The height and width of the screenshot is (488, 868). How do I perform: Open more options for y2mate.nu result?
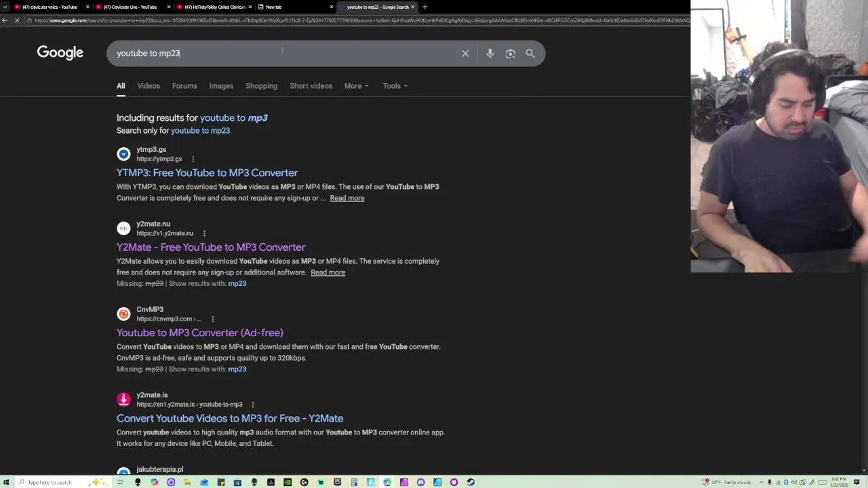coord(204,233)
